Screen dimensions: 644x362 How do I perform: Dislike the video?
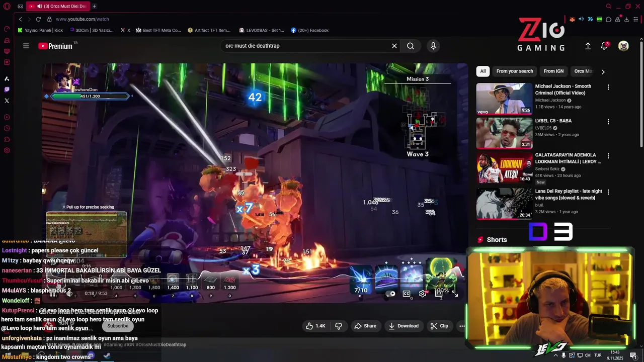point(339,326)
